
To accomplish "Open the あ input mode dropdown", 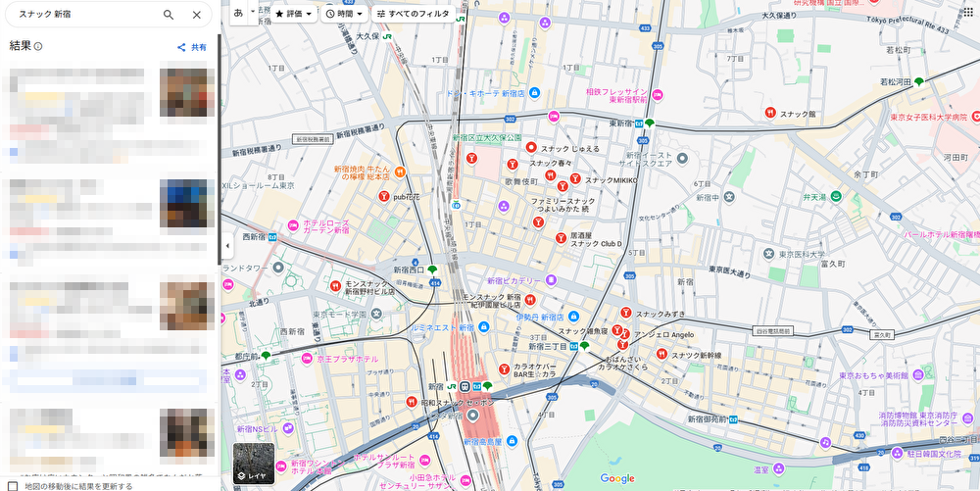I will pyautogui.click(x=253, y=12).
